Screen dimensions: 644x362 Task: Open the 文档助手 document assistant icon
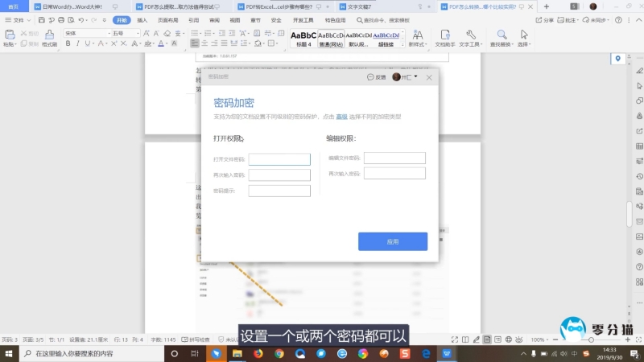444,38
